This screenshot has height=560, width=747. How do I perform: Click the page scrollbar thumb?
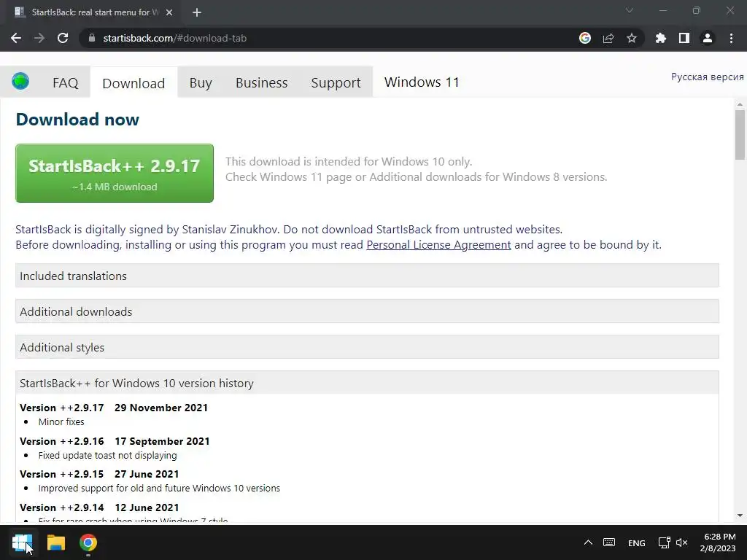[x=740, y=135]
